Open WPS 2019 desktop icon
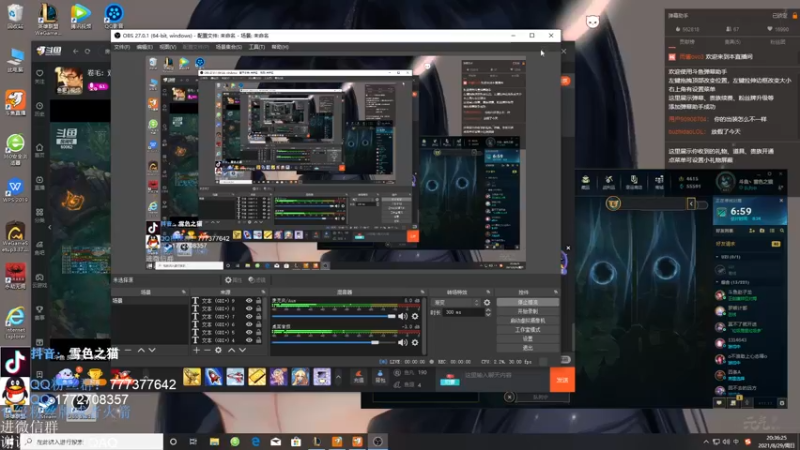This screenshot has width=800, height=450. (15, 190)
